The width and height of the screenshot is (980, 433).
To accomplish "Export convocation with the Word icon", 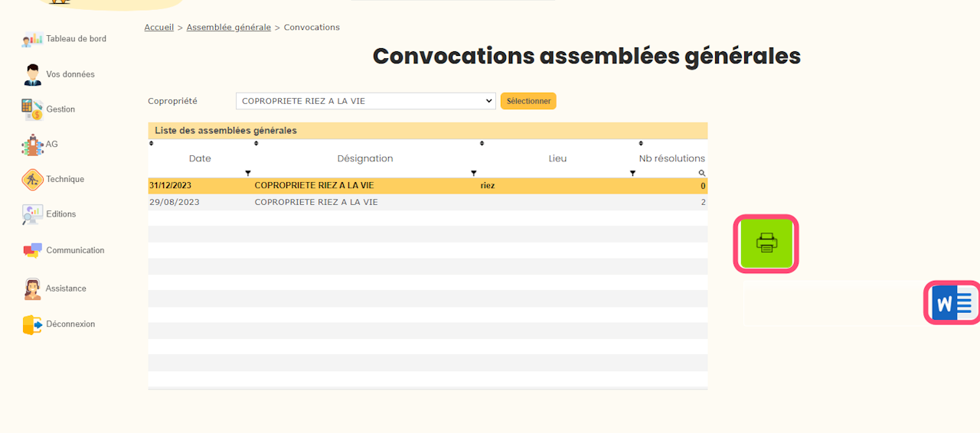I will coord(952,303).
